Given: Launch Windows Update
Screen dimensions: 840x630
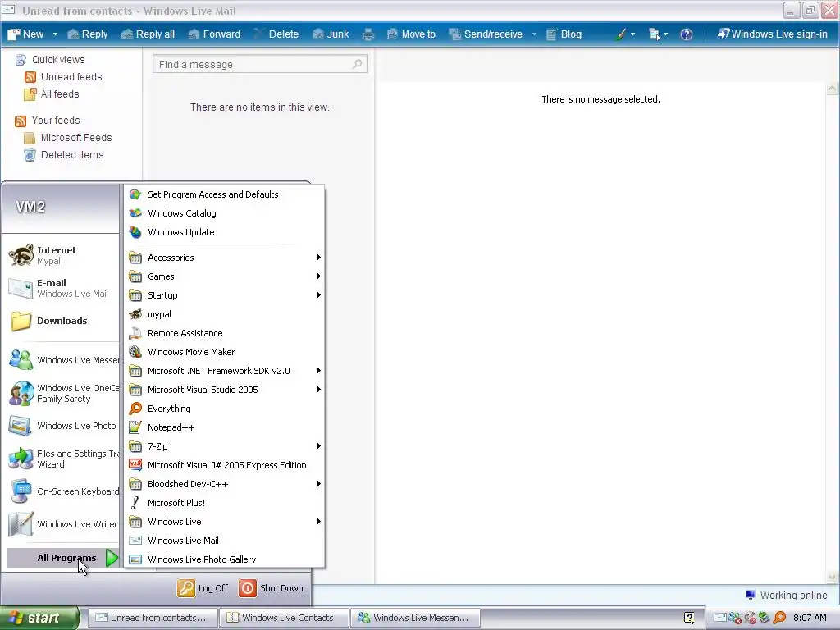Looking at the screenshot, I should point(224,232).
